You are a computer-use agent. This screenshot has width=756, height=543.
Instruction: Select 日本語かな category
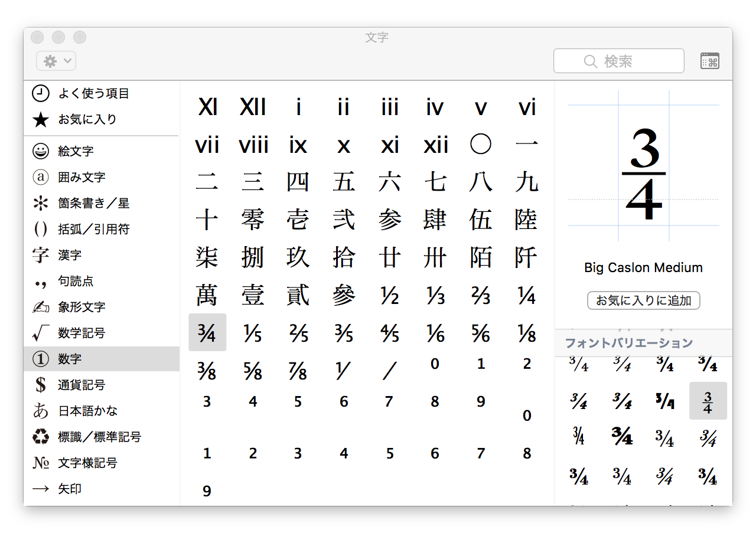coord(102,411)
